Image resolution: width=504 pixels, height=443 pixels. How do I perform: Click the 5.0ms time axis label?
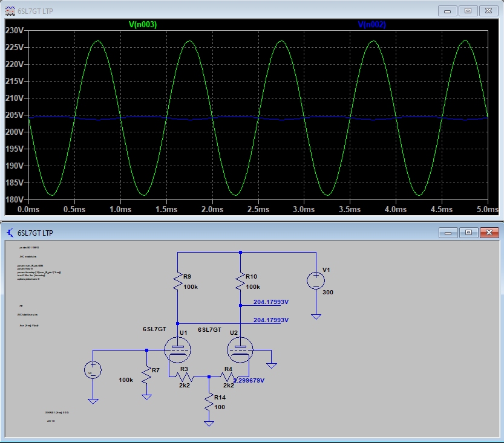(487, 209)
